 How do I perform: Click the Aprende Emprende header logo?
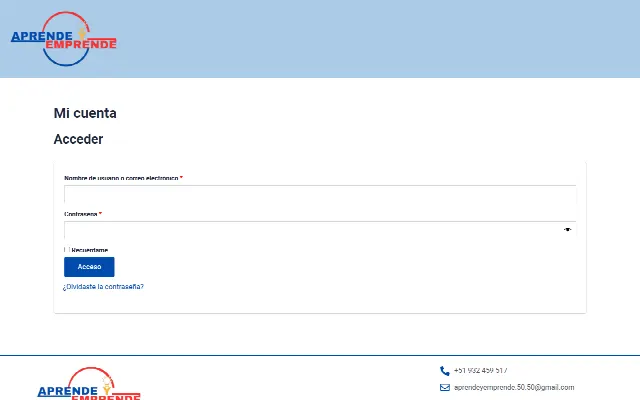tap(64, 39)
